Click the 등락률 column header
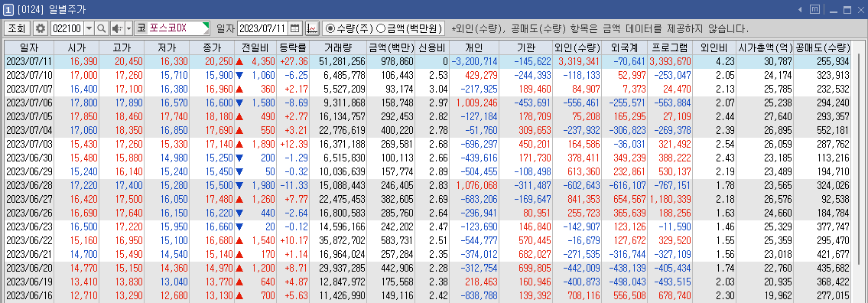Screen dimensions: 868x303 (x=293, y=47)
